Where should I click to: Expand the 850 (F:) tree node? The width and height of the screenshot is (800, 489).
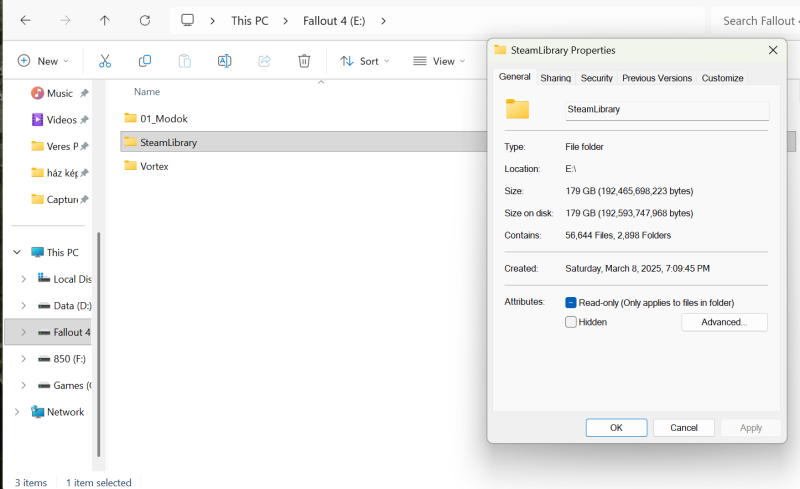click(x=23, y=359)
